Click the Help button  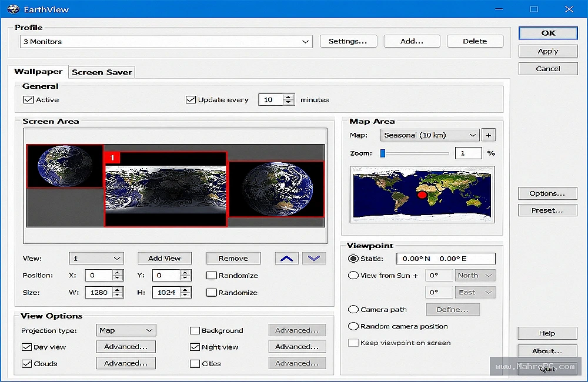547,333
